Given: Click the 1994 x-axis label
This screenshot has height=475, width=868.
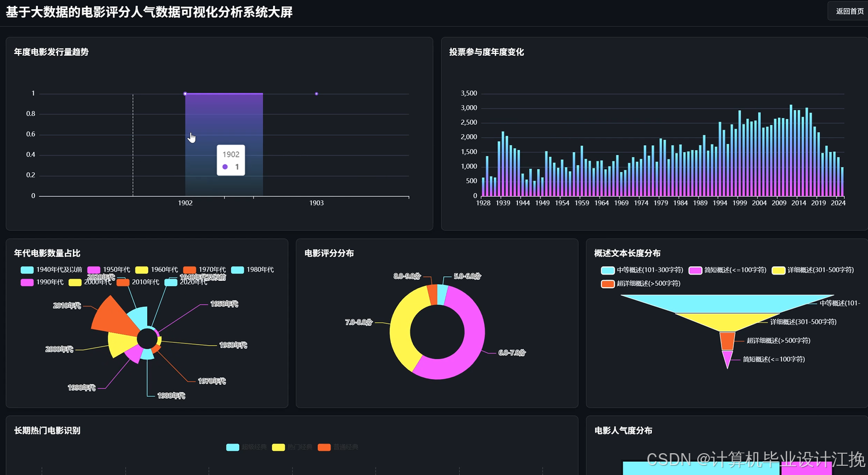Looking at the screenshot, I should (x=720, y=203).
